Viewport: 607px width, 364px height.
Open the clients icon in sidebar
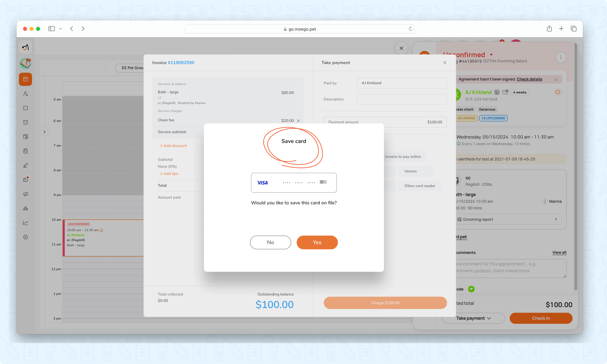pyautogui.click(x=25, y=94)
